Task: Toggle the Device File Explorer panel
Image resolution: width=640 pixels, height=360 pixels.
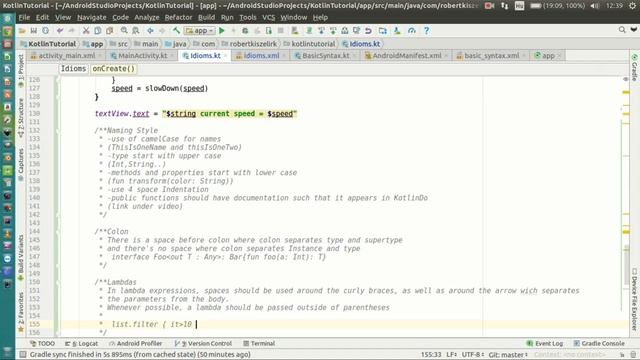Action: click(634, 299)
